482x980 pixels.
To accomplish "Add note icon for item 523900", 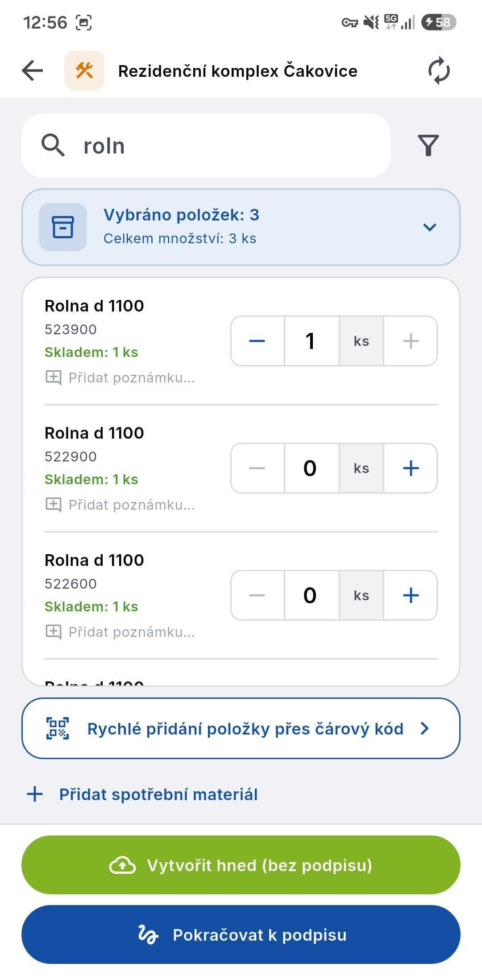I will coord(54,378).
